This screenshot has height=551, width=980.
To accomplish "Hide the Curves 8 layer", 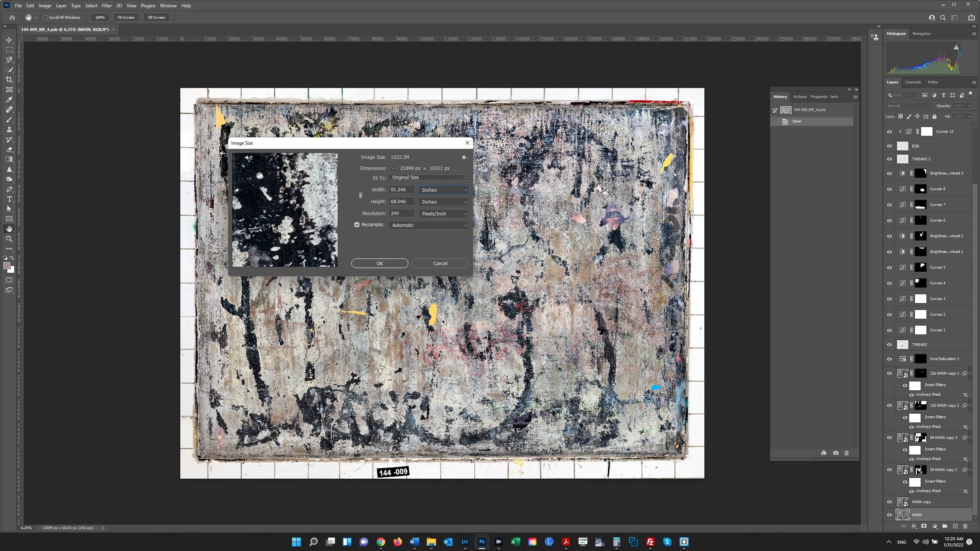I will [x=889, y=189].
